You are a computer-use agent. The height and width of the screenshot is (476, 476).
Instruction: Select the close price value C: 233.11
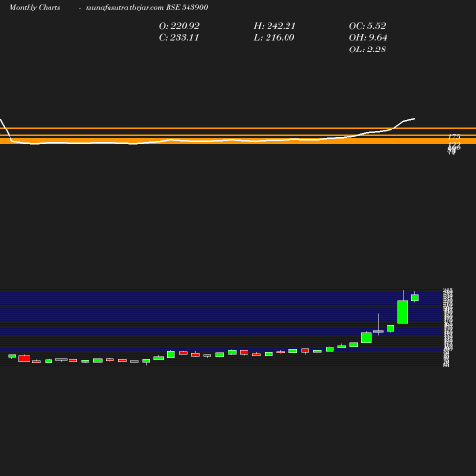pos(179,38)
